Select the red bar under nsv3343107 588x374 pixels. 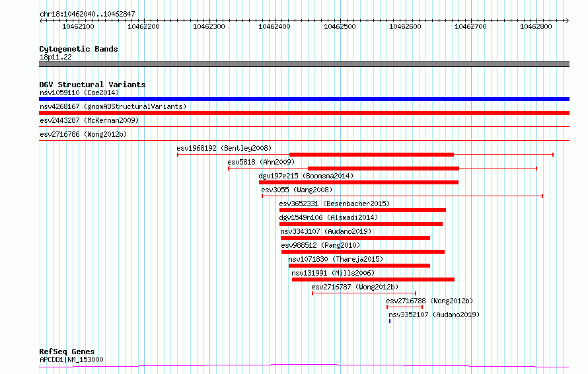[355, 238]
